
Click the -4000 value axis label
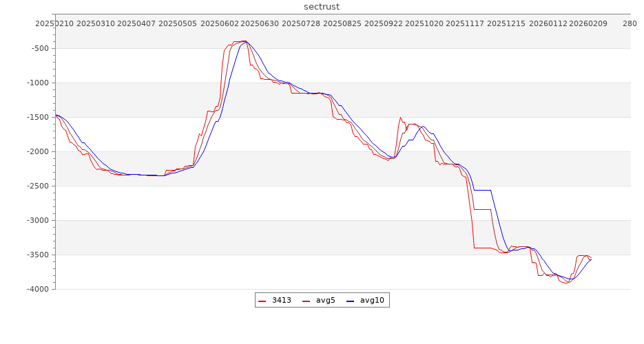click(36, 290)
